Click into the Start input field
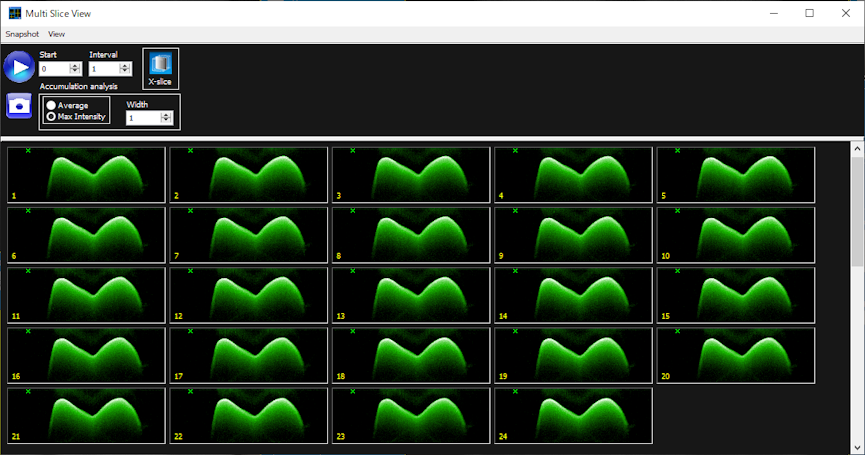Image resolution: width=865 pixels, height=455 pixels. pyautogui.click(x=54, y=69)
